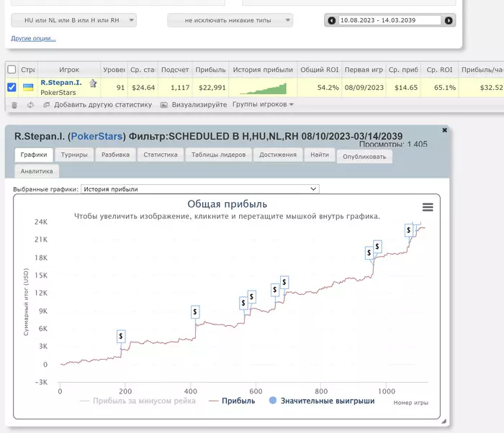
Task: Click the '08/09/2023' first game cell
Action: click(364, 87)
